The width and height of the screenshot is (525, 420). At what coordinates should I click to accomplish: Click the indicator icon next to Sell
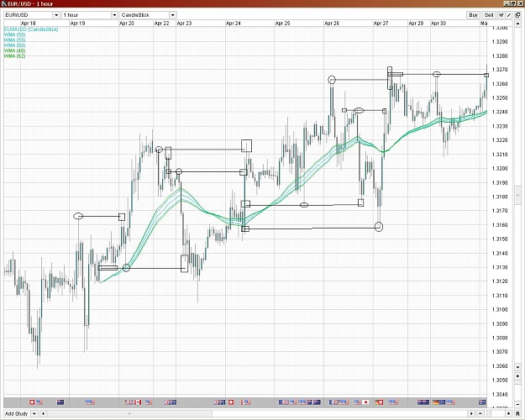(501, 15)
